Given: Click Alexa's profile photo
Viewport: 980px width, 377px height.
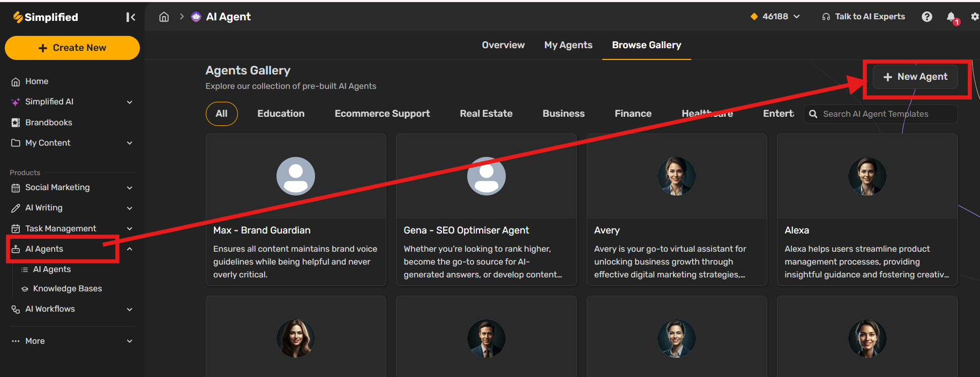Looking at the screenshot, I should pos(867,176).
